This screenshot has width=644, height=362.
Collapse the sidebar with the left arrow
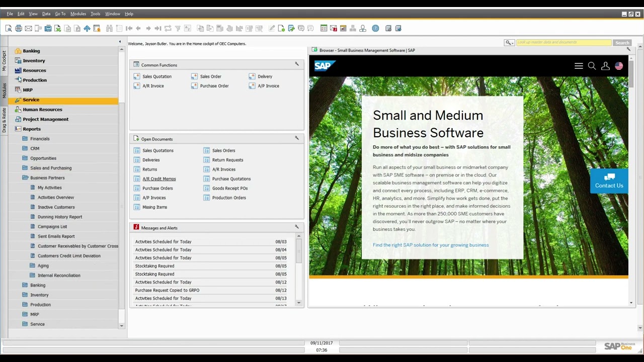click(120, 42)
